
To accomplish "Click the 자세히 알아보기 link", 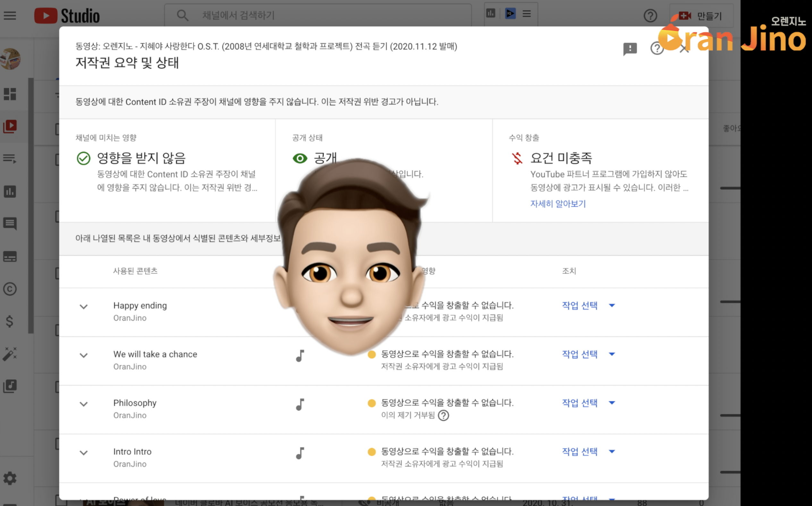I will click(x=558, y=204).
